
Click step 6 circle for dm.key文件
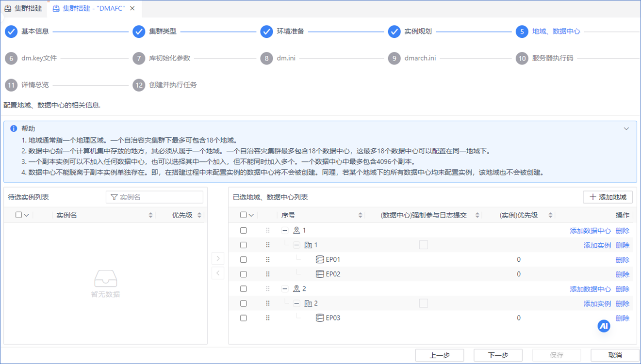click(11, 58)
